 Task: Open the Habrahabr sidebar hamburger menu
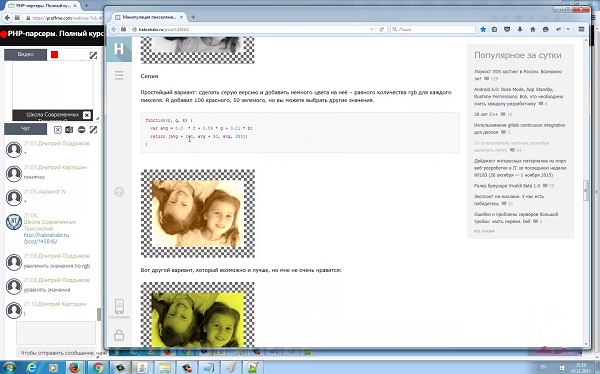[x=119, y=75]
